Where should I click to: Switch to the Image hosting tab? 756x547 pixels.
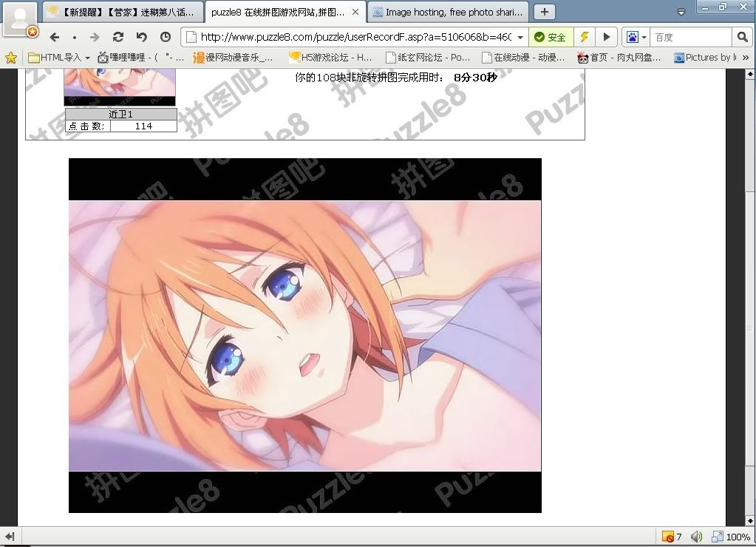(x=448, y=12)
